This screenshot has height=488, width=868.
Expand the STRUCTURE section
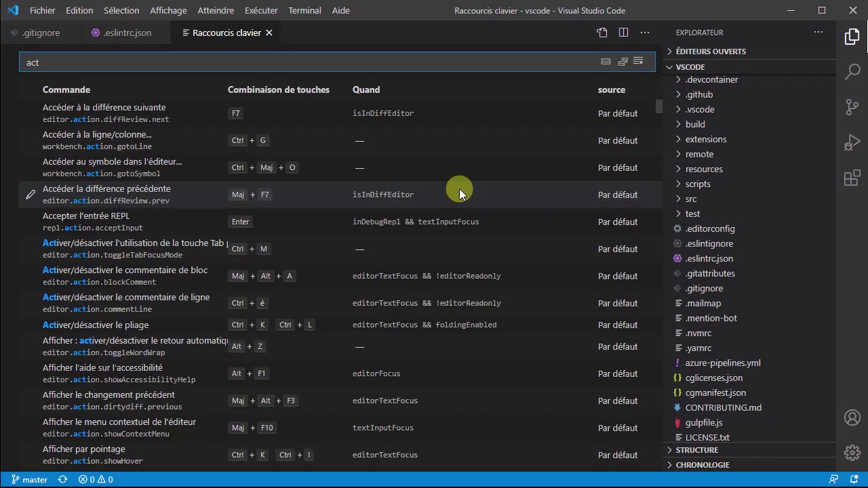click(x=749, y=450)
